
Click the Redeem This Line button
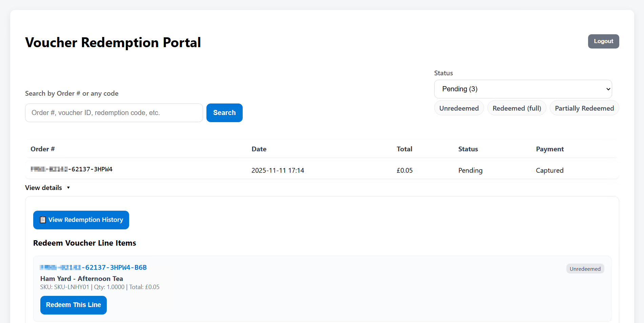tap(74, 305)
